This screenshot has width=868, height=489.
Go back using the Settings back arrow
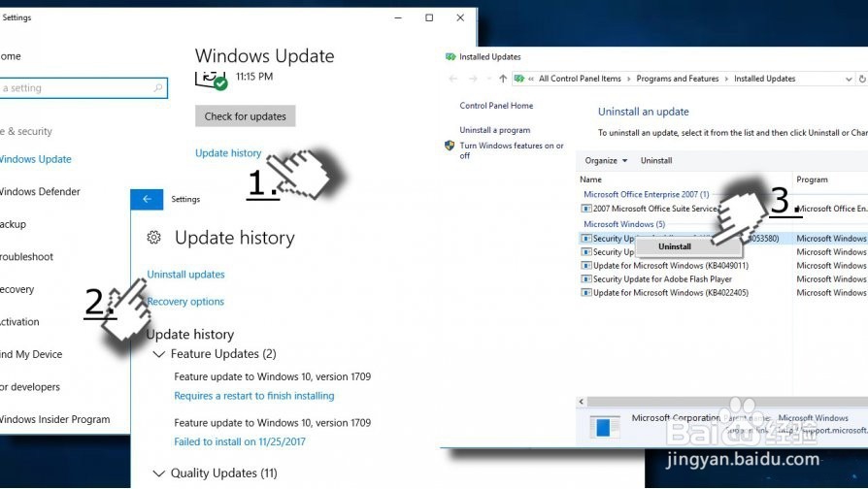(x=147, y=199)
